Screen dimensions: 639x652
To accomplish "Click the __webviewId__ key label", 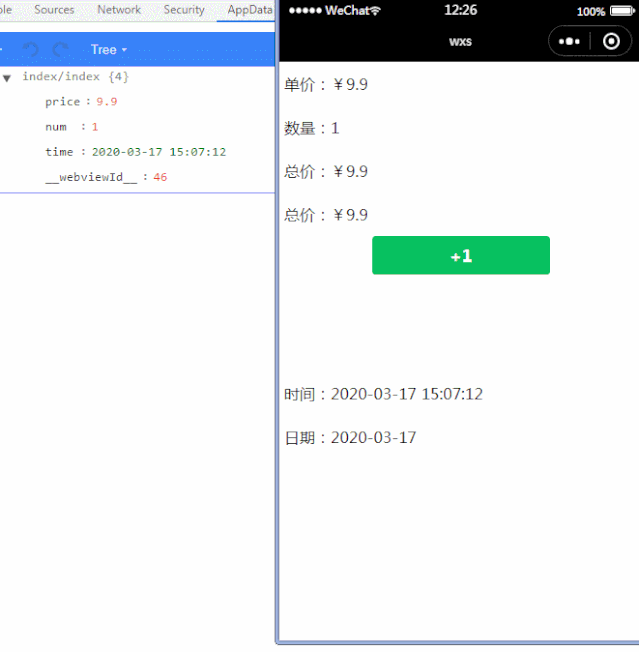I will tap(91, 177).
